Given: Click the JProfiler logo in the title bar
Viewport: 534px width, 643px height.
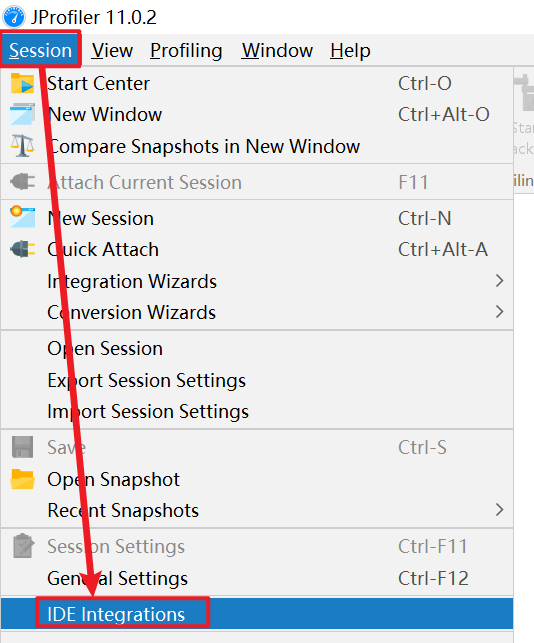Looking at the screenshot, I should point(14,17).
